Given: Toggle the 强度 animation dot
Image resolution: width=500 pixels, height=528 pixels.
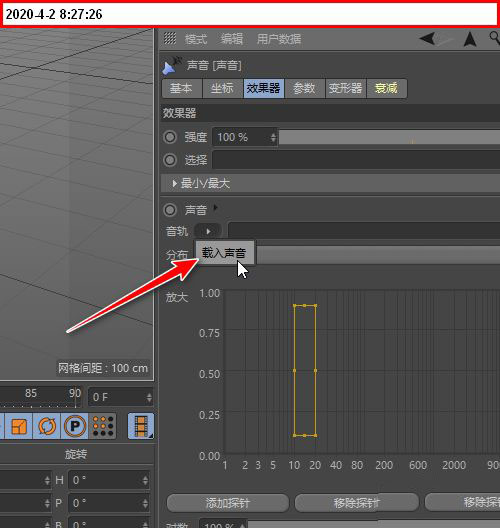Looking at the screenshot, I should pos(170,137).
